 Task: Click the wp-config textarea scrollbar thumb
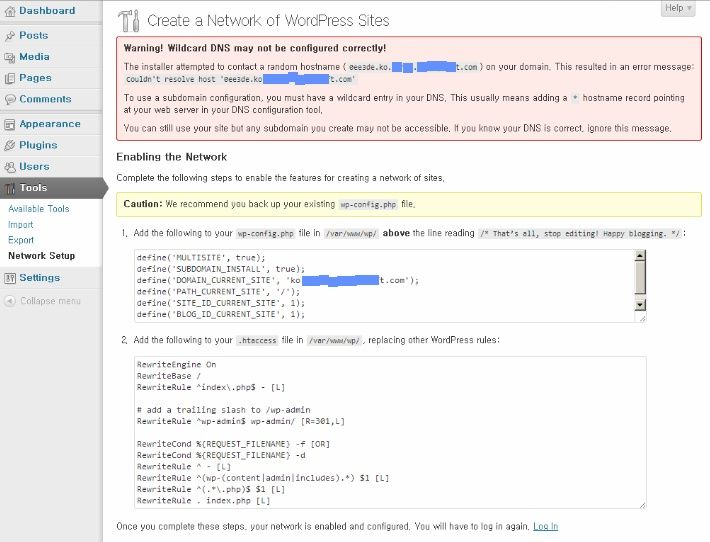[x=640, y=277]
